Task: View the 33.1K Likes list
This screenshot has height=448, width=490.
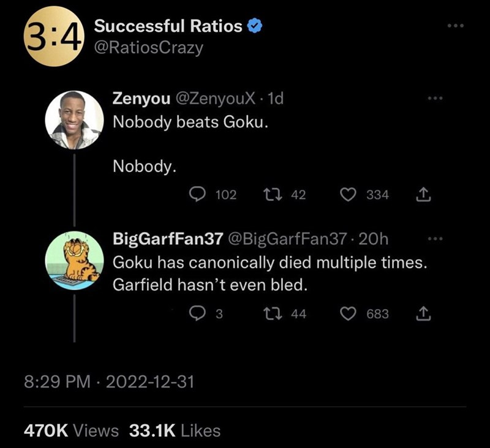Action: coord(175,430)
